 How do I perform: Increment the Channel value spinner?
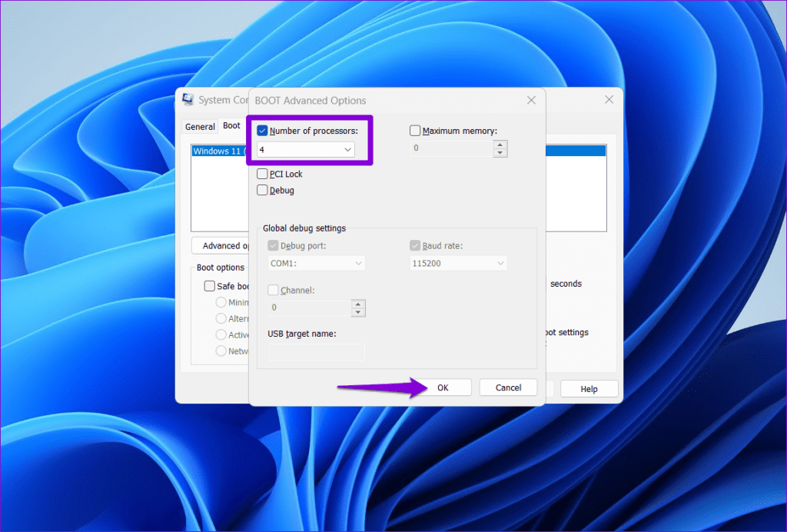(x=358, y=304)
